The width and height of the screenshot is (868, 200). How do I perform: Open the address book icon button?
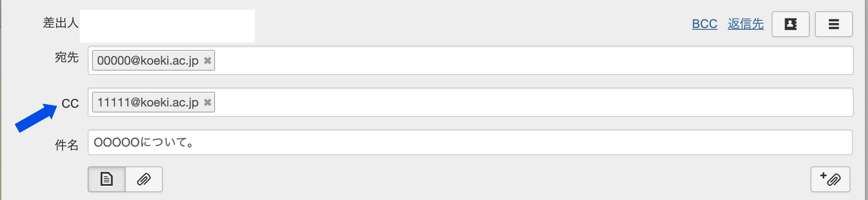tap(790, 24)
